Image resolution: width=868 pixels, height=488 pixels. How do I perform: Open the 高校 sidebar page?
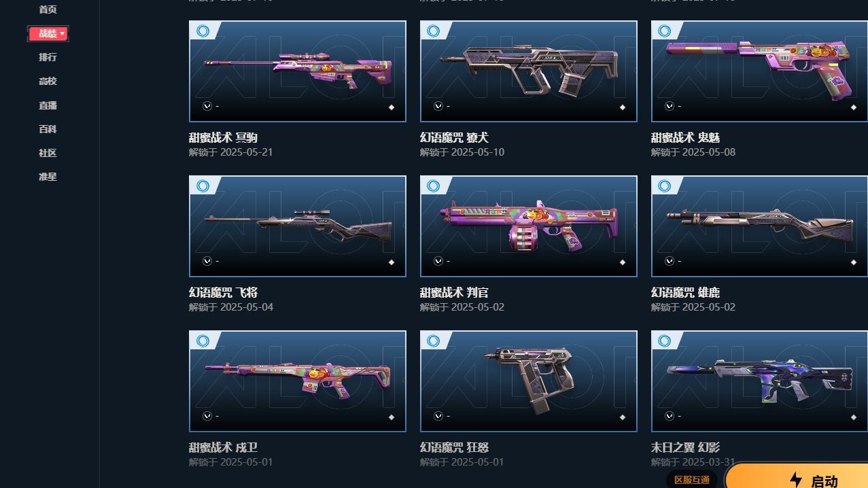[x=48, y=81]
